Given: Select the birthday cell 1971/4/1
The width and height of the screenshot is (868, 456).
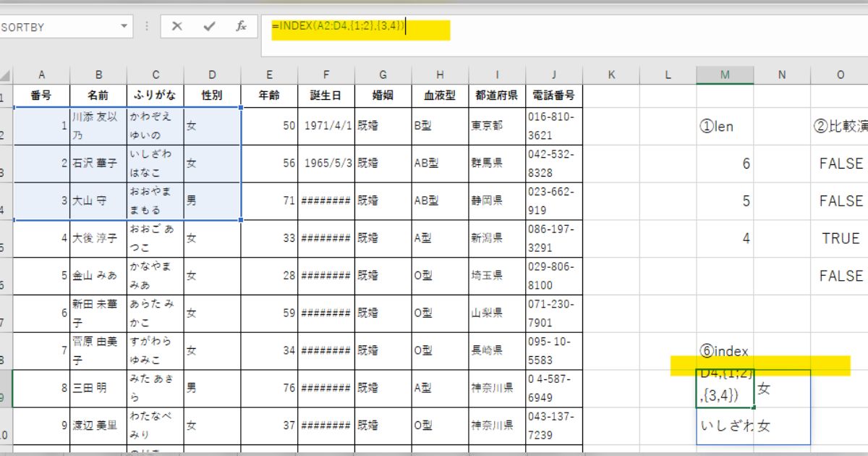Looking at the screenshot, I should [325, 125].
